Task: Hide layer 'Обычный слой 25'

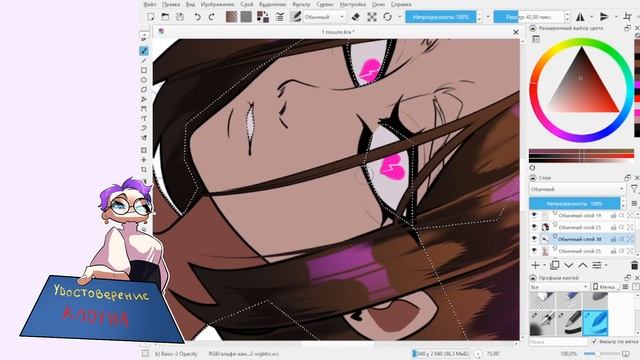Action: [534, 251]
